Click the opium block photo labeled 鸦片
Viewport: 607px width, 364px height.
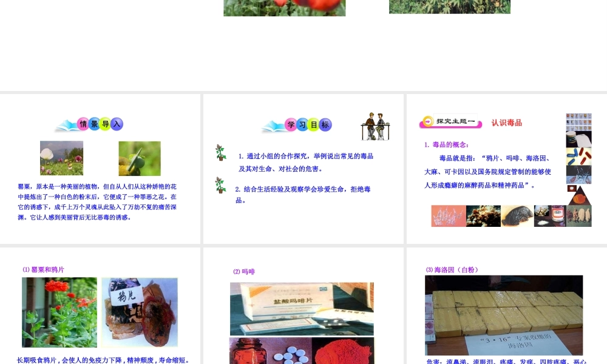(x=140, y=312)
